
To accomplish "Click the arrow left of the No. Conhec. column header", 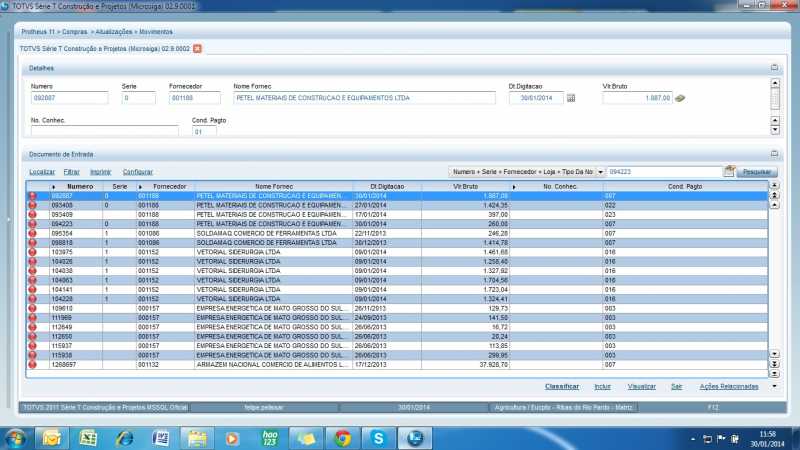I will coord(514,187).
